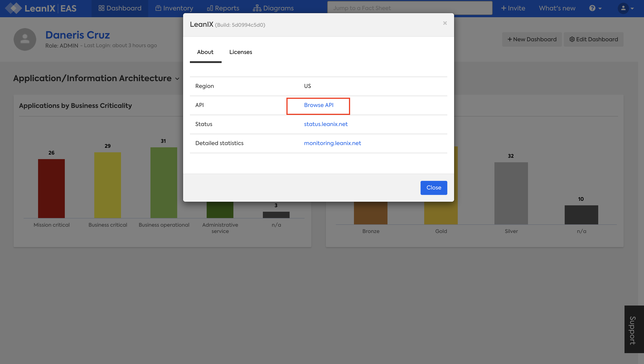Click the Reports bar-chart icon
This screenshot has width=644, height=364.
[x=210, y=8]
